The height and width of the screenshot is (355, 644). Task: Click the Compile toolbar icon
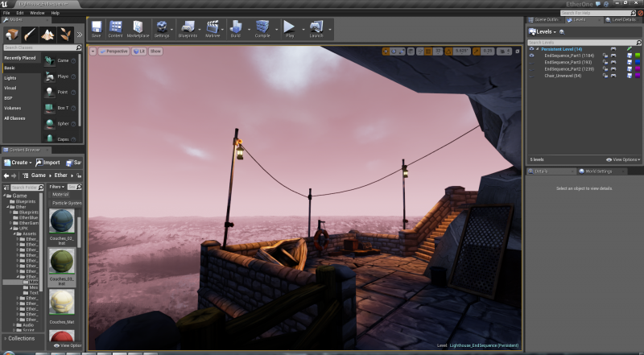tap(262, 30)
